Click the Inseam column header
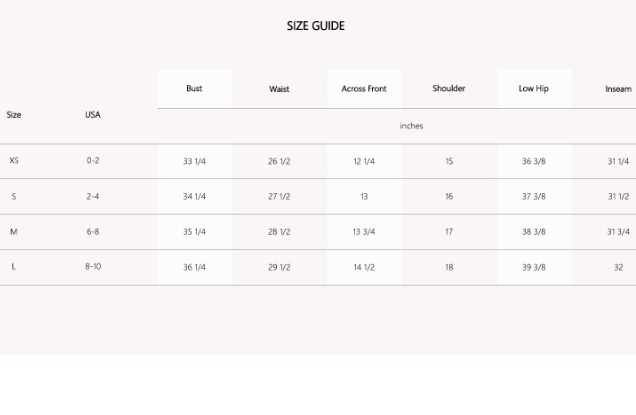Screen dimensions: 636x415 618,89
